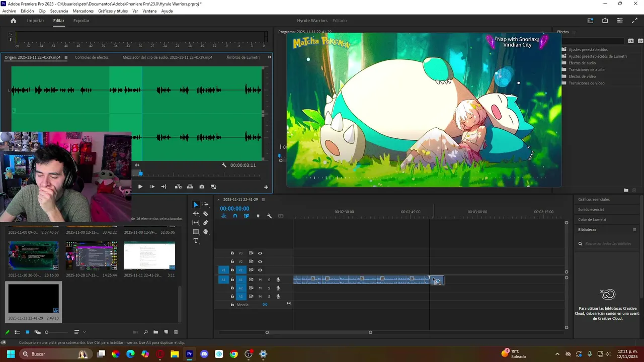This screenshot has width=644, height=362.
Task: Click the New Item icon in Project panel
Action: (x=166, y=332)
